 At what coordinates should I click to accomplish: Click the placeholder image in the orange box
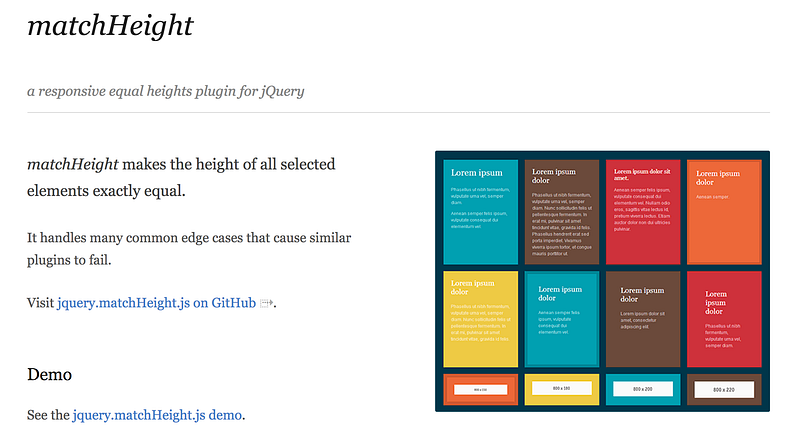point(481,389)
